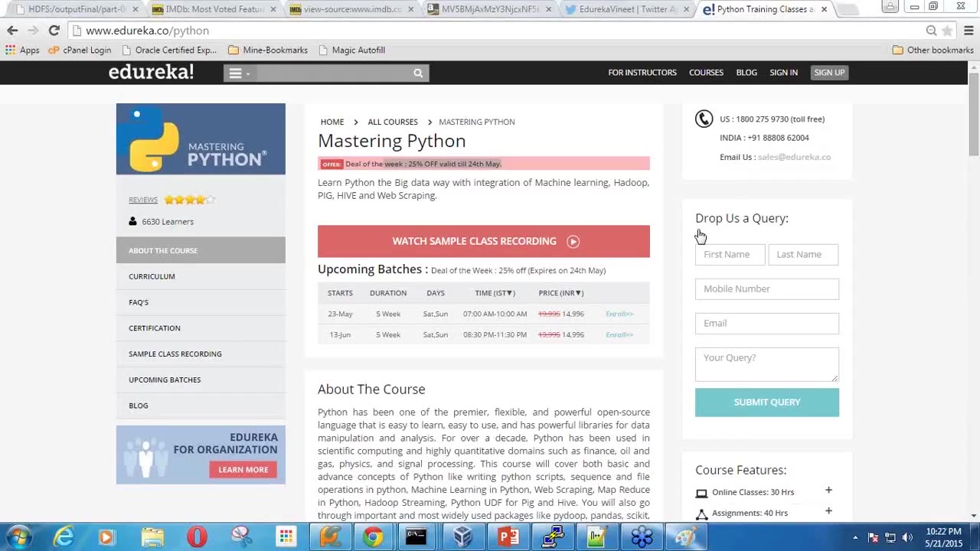Switch to EdurekaVineet Twitter tab
The width and height of the screenshot is (980, 551).
pyautogui.click(x=628, y=9)
